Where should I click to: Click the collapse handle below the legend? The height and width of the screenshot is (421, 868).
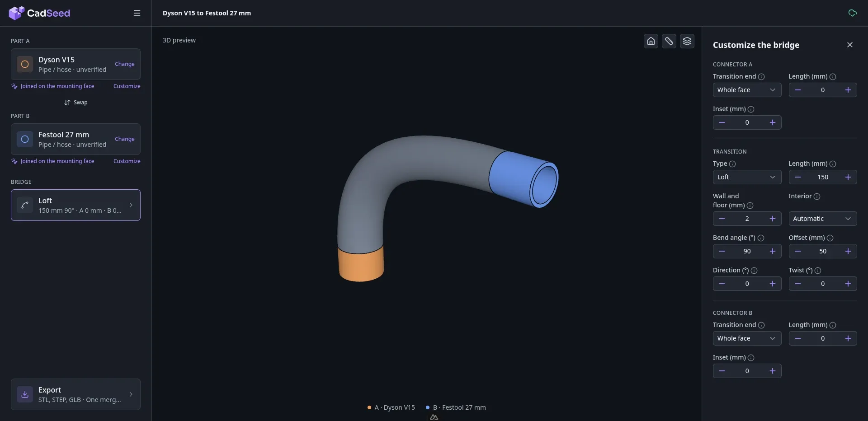[x=434, y=417]
